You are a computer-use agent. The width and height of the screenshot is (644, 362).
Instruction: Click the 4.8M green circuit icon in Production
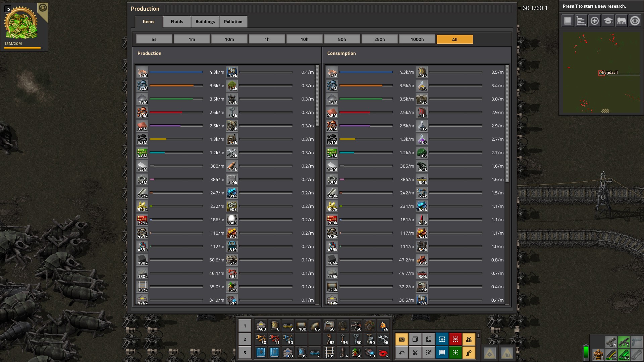142,153
